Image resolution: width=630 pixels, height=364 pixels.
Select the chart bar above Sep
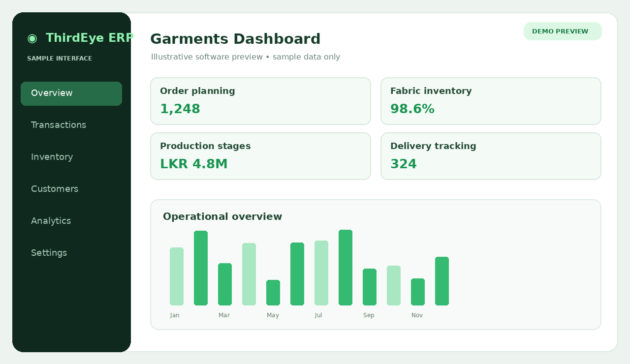pyautogui.click(x=370, y=287)
